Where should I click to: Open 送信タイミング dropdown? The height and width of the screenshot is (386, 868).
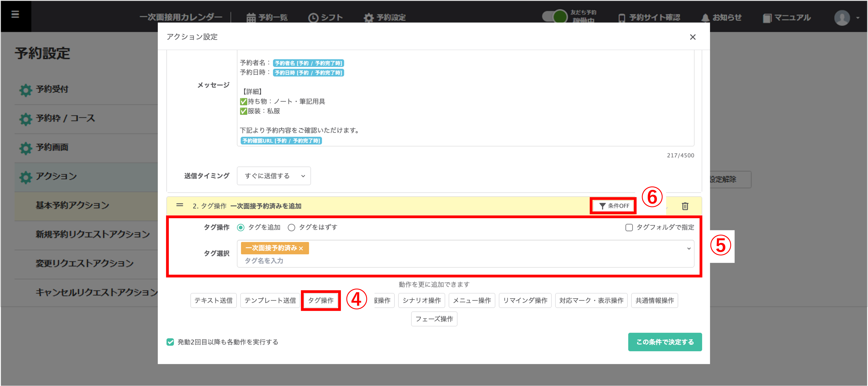(x=274, y=176)
